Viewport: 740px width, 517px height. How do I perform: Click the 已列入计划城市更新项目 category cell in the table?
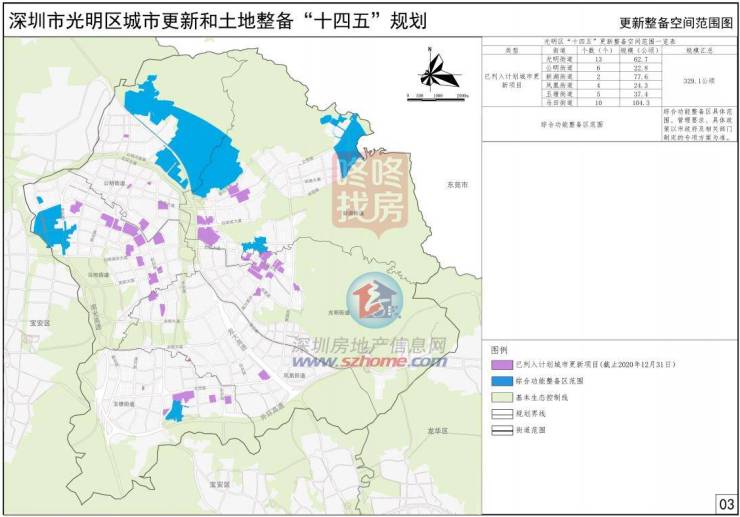512,81
